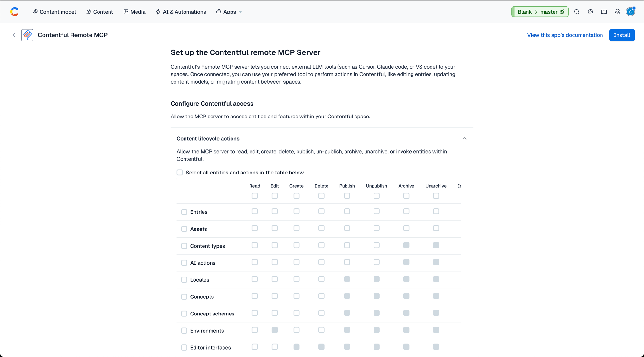The image size is (644, 357).
Task: Go back using the left arrow
Action: click(15, 35)
